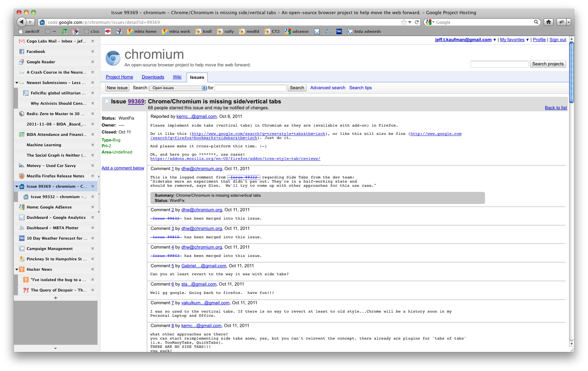Click the magnifier icon in the Google search box
The image size is (588, 371).
point(536,22)
